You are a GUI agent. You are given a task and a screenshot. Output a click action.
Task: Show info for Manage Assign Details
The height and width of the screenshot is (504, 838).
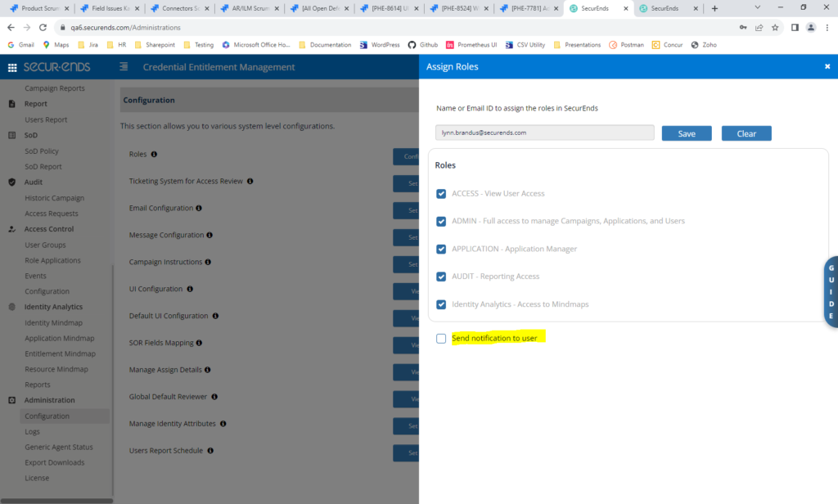click(207, 370)
